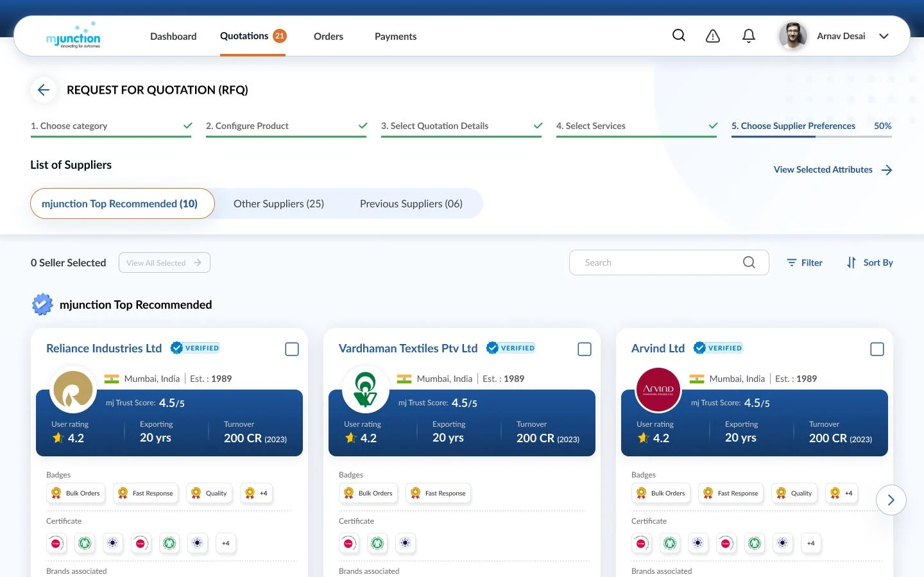Switch to Other Suppliers (25) tab
Viewport: 924px width, 577px height.
tap(278, 203)
